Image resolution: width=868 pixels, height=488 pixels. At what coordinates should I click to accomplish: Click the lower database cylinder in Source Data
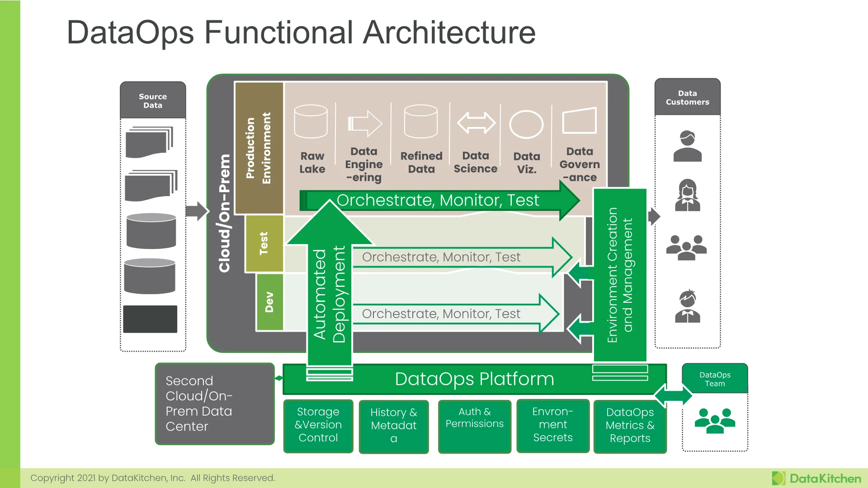(150, 276)
